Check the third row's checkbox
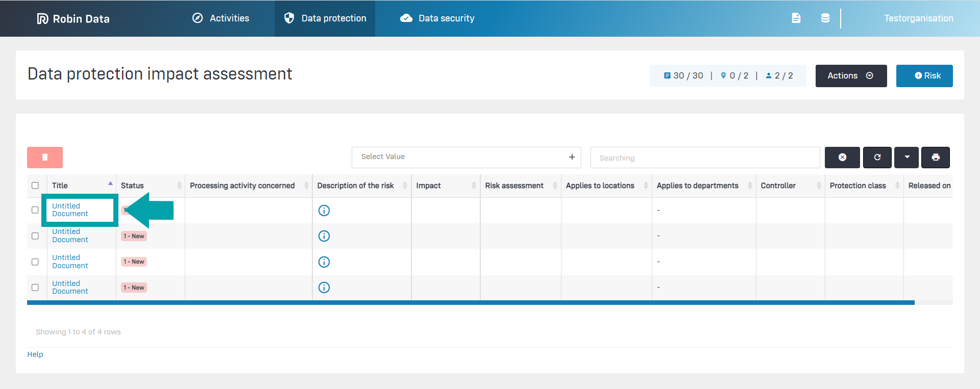Screen dimensions: 980x389 35,262
